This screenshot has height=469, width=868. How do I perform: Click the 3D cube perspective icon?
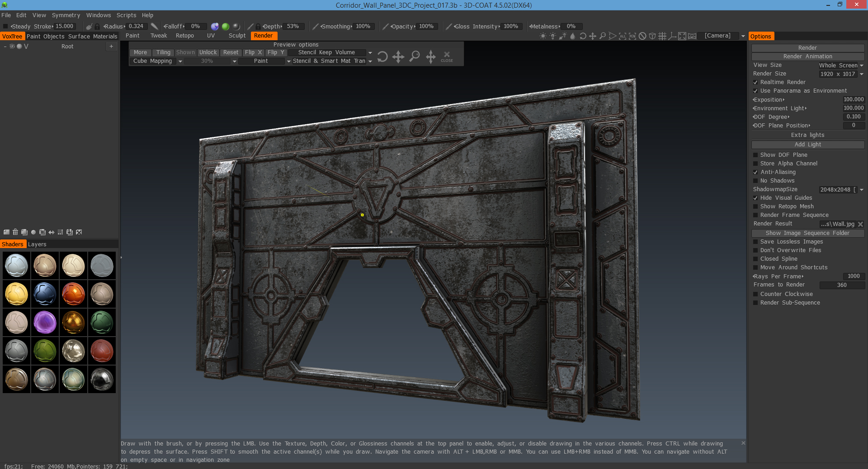point(652,36)
